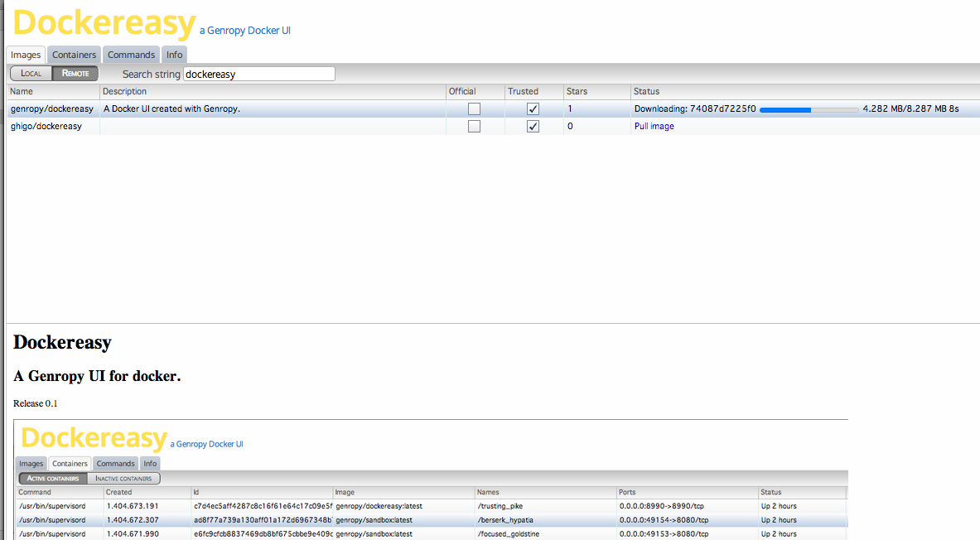Click port text 0.0.0.0:8990->8990/tcp

[x=661, y=506]
